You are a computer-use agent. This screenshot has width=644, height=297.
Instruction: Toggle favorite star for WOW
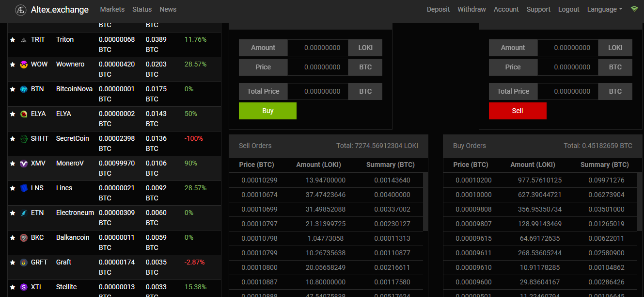[13, 65]
